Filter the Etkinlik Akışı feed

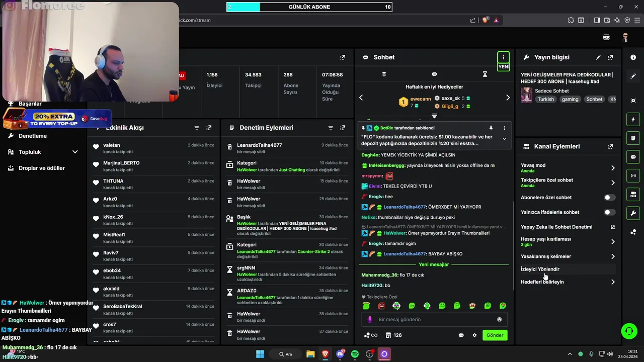click(x=197, y=128)
